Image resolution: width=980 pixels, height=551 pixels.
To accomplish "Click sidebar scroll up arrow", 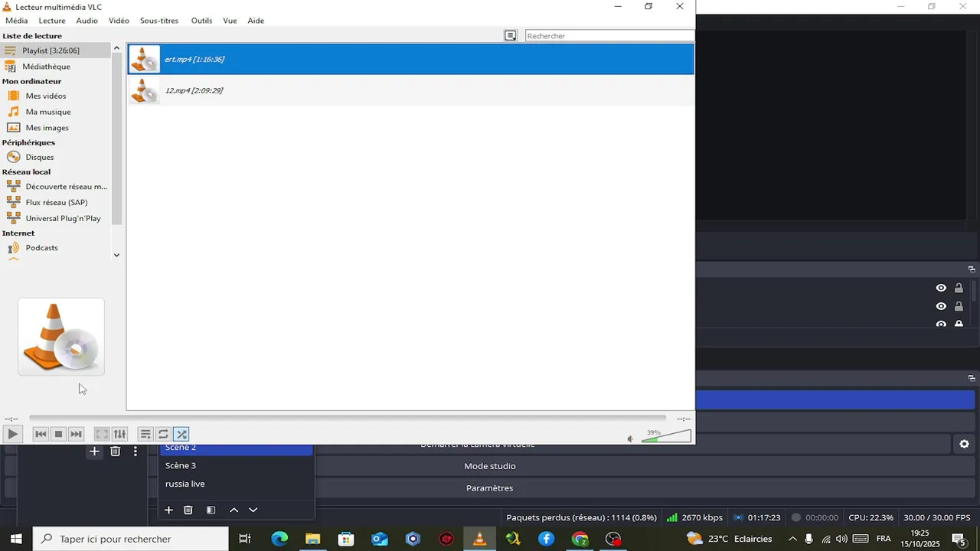I will click(x=117, y=48).
